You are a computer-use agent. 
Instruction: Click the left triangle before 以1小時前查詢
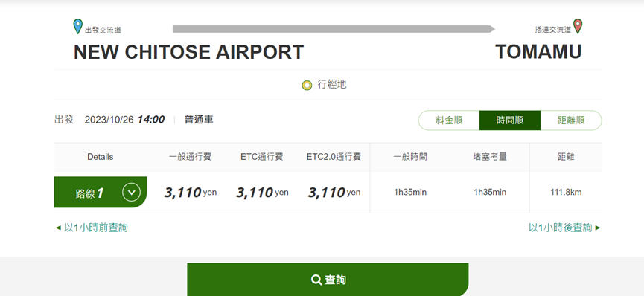tap(58, 228)
